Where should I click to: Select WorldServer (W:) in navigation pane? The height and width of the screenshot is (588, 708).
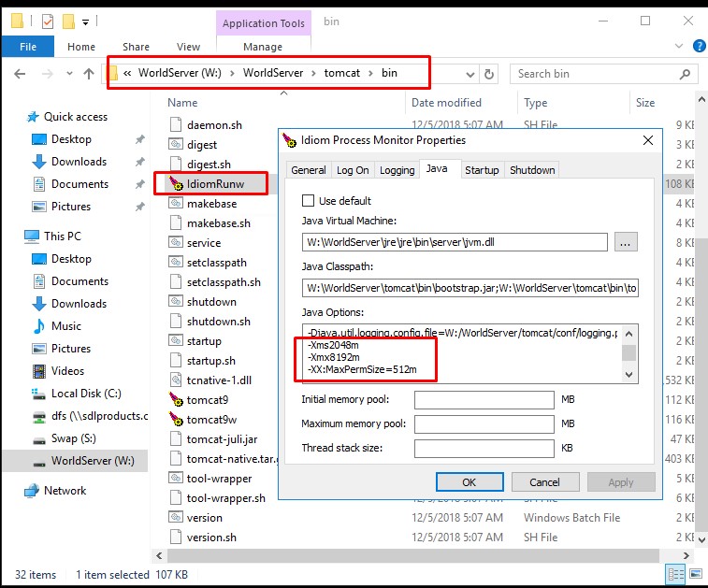(75, 461)
